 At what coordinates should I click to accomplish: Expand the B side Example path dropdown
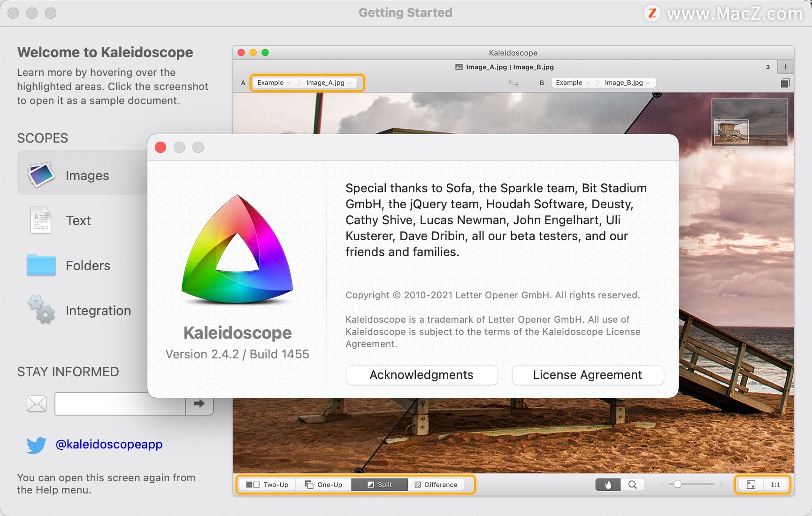573,83
